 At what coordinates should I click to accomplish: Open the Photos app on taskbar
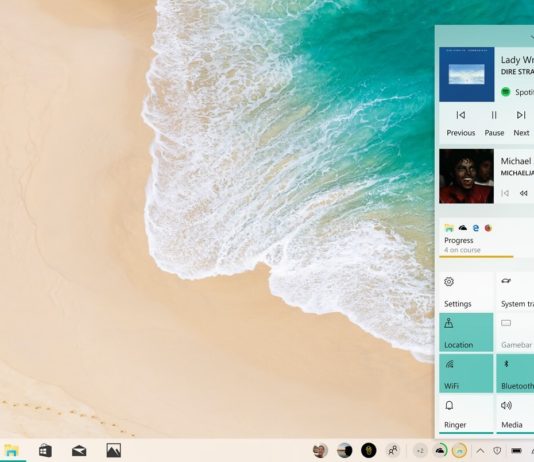[113, 450]
